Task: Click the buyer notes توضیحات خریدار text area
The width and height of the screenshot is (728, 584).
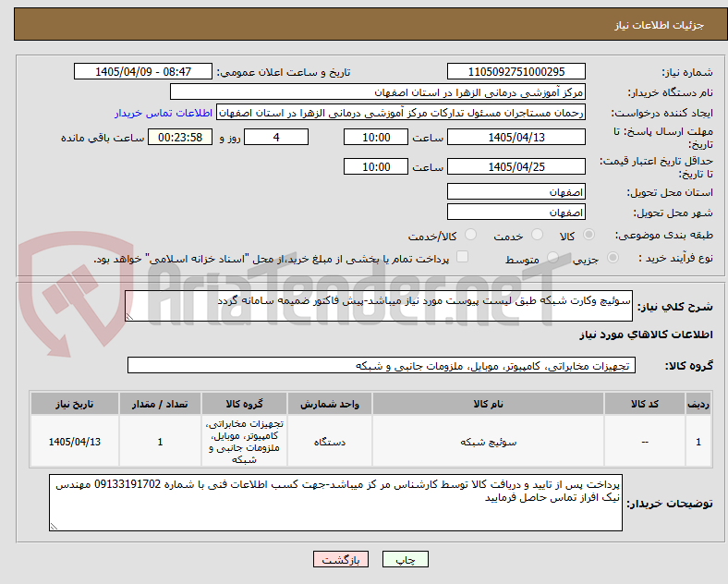Action: point(335,503)
